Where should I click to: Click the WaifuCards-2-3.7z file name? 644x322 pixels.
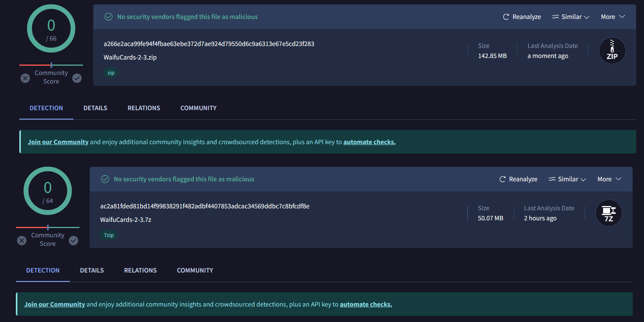pyautogui.click(x=125, y=220)
